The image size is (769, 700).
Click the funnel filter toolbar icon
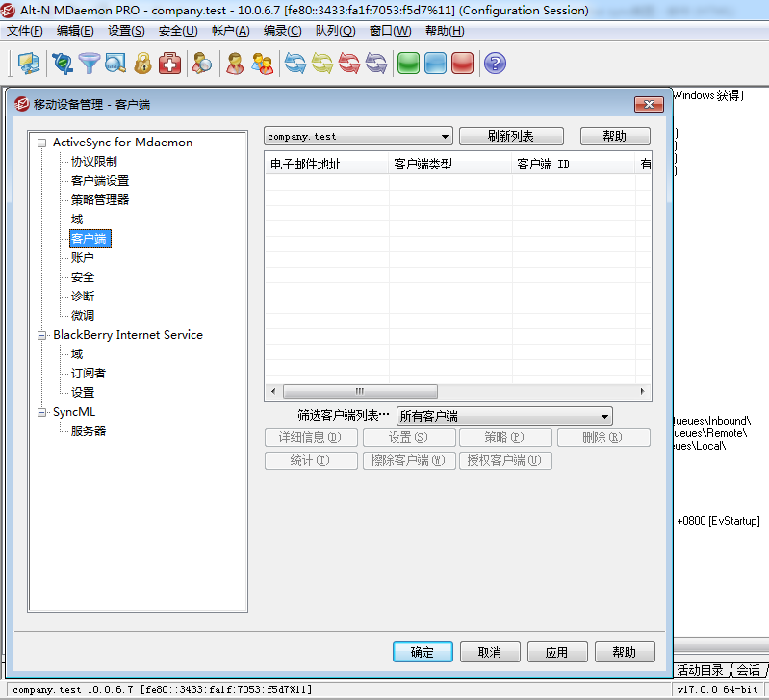90,64
